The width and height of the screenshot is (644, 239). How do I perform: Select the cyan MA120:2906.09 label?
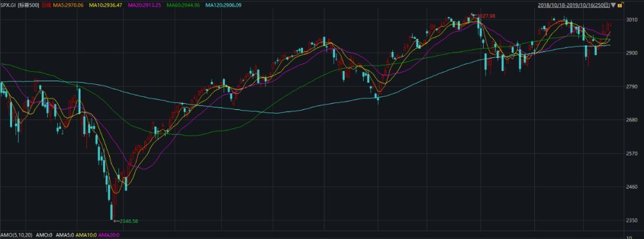(x=224, y=5)
